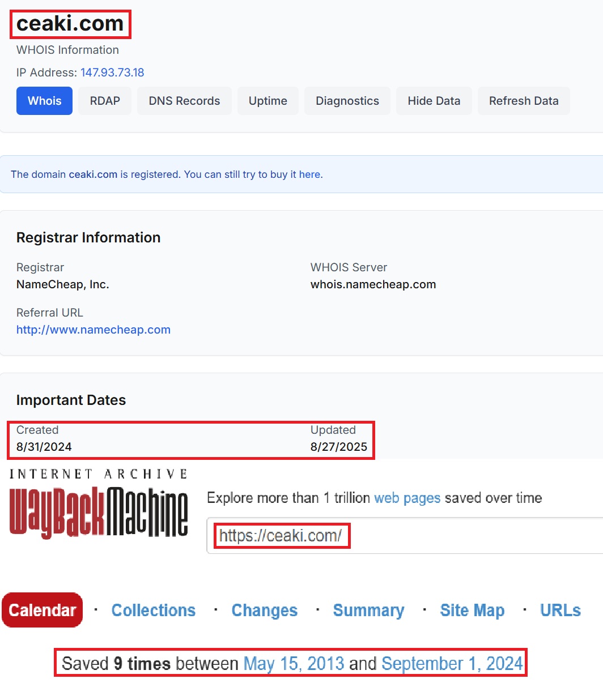This screenshot has width=603, height=700.
Task: Hide Data for this lookup
Action: (x=434, y=101)
